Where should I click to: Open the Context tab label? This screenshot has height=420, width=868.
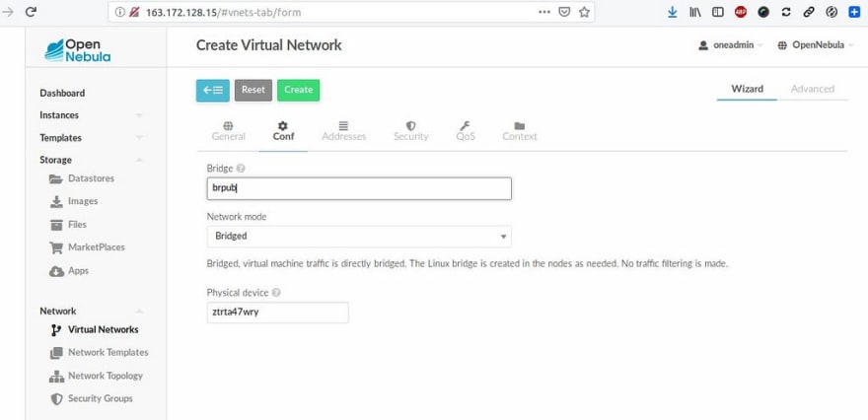pyautogui.click(x=520, y=137)
